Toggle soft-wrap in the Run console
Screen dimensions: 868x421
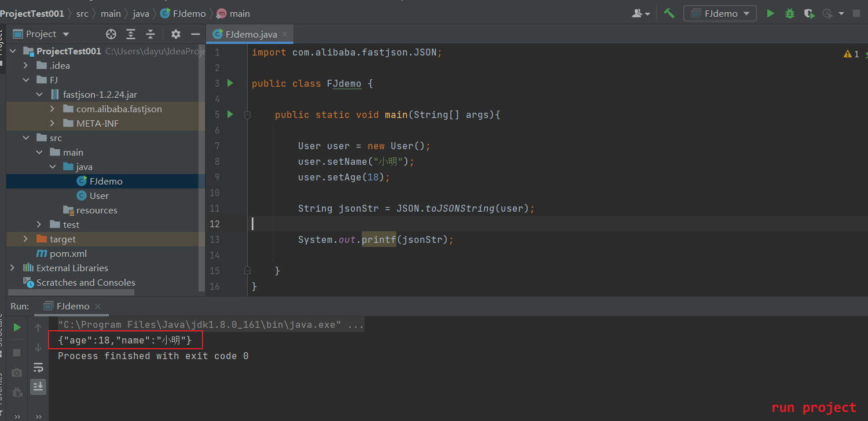(38, 367)
